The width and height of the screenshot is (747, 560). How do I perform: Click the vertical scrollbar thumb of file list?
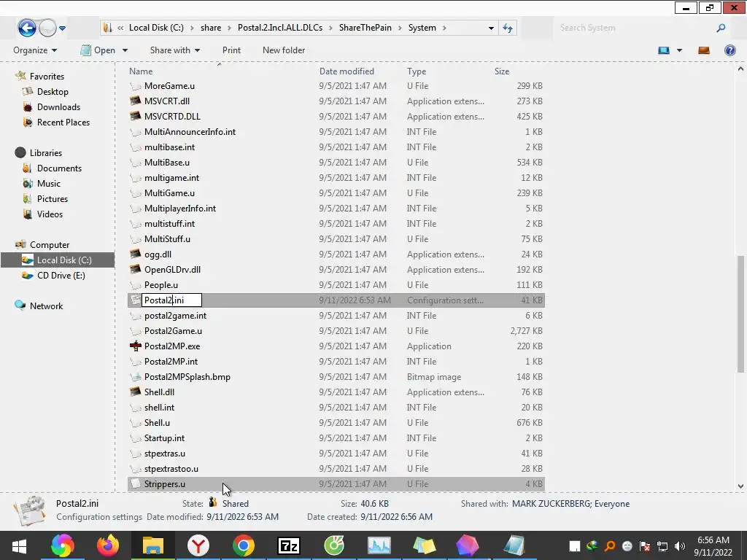740,314
